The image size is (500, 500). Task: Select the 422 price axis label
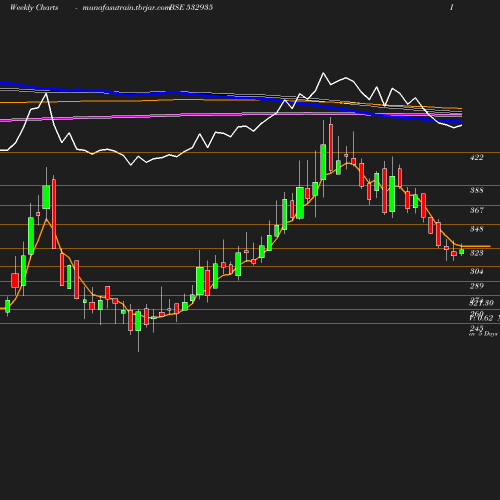(x=476, y=157)
